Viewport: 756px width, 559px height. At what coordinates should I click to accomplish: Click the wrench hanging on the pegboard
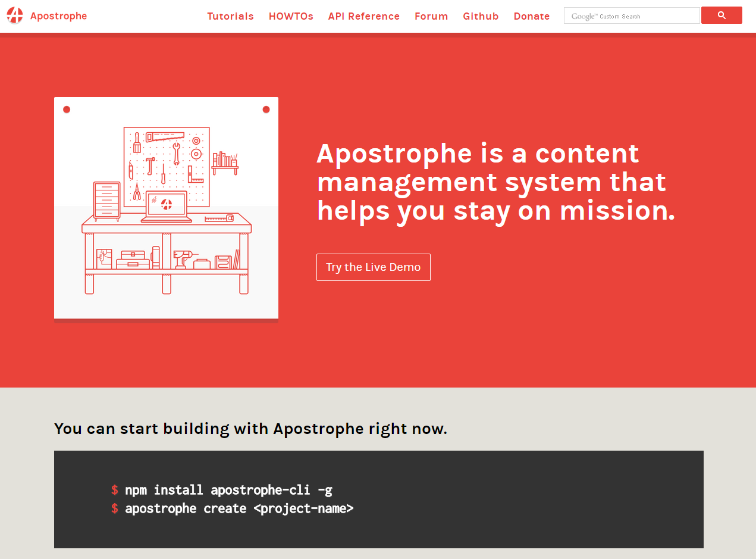coord(176,154)
